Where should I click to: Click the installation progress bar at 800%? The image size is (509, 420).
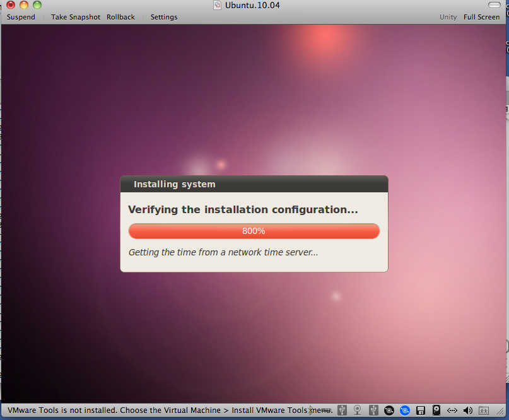tap(254, 231)
